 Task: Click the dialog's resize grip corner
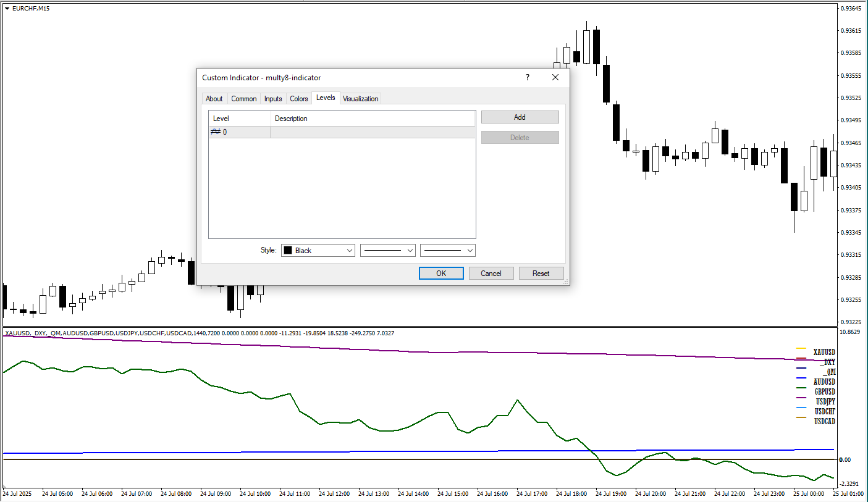565,282
